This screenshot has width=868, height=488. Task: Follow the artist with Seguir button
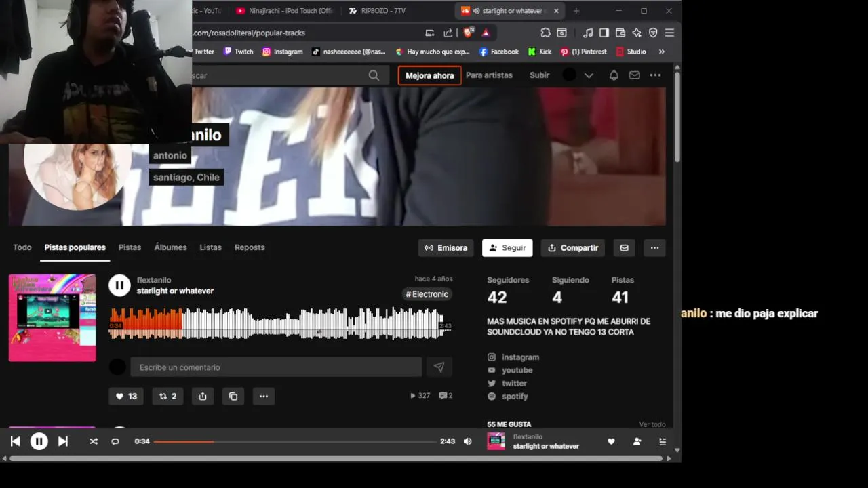tap(507, 248)
